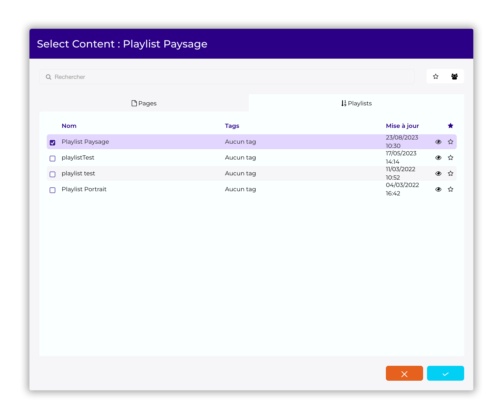The height and width of the screenshot is (420, 504).
Task: Preview playlist test with eye icon
Action: [x=438, y=173]
